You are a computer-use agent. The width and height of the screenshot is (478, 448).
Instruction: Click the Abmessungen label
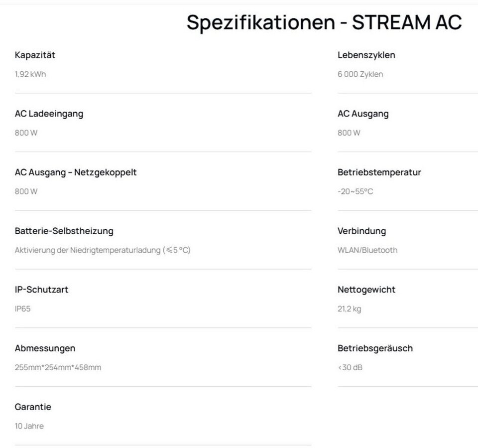pyautogui.click(x=45, y=348)
